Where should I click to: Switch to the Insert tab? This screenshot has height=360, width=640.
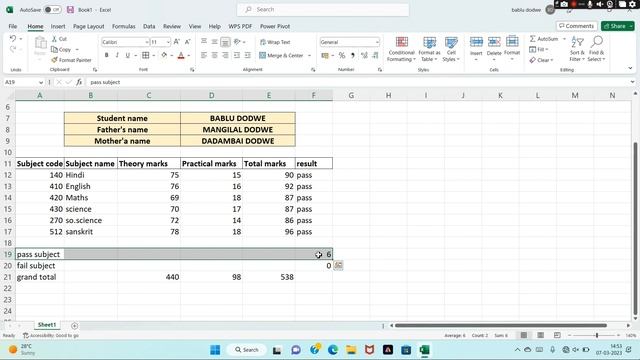click(58, 26)
